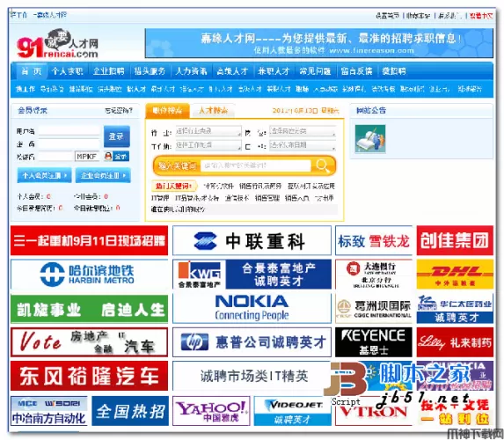Open the HP 惠普公司诚聘英才 banner
Screen dimensions: 504x440
tap(252, 342)
